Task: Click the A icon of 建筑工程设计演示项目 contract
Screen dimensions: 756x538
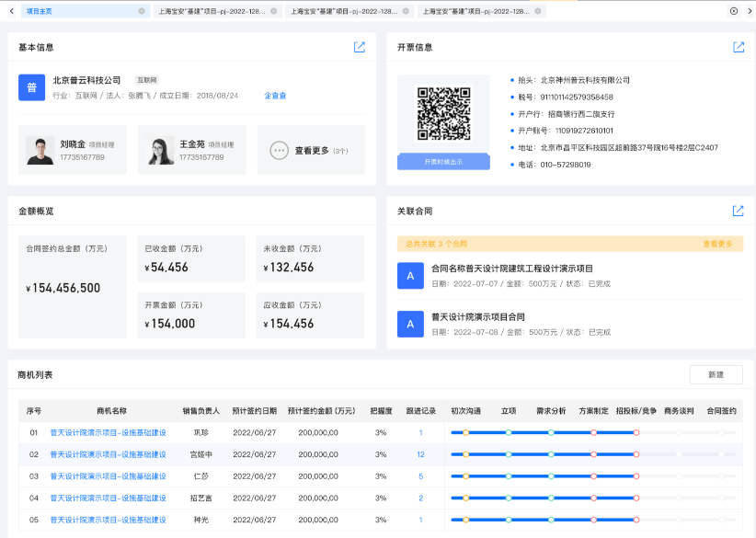Action: (x=410, y=276)
